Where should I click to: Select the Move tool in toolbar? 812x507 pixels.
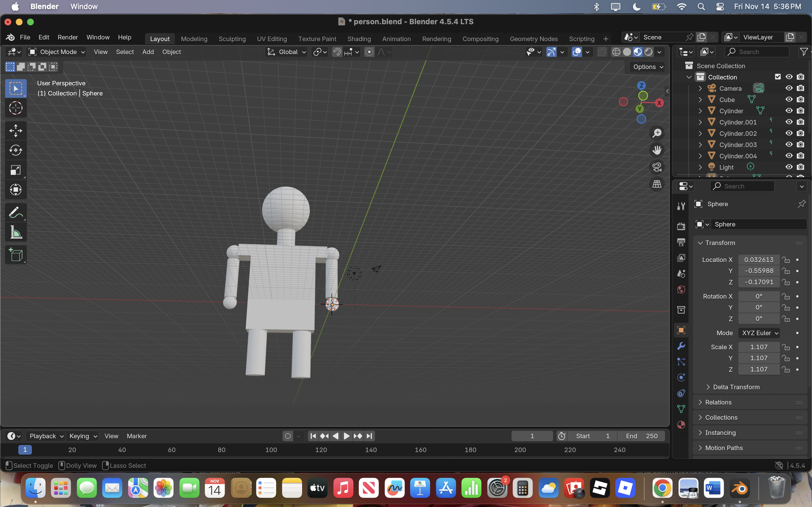coord(16,130)
